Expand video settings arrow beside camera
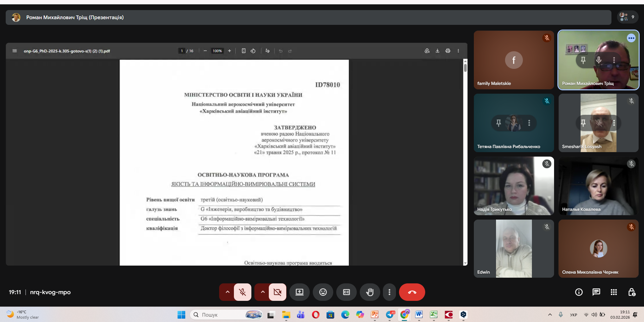The image size is (644, 322). pos(263,292)
